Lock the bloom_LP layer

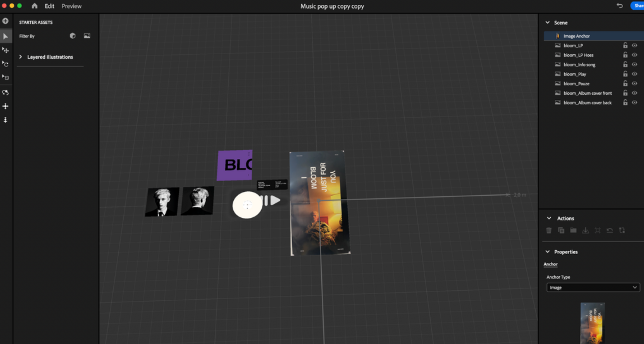pos(625,45)
